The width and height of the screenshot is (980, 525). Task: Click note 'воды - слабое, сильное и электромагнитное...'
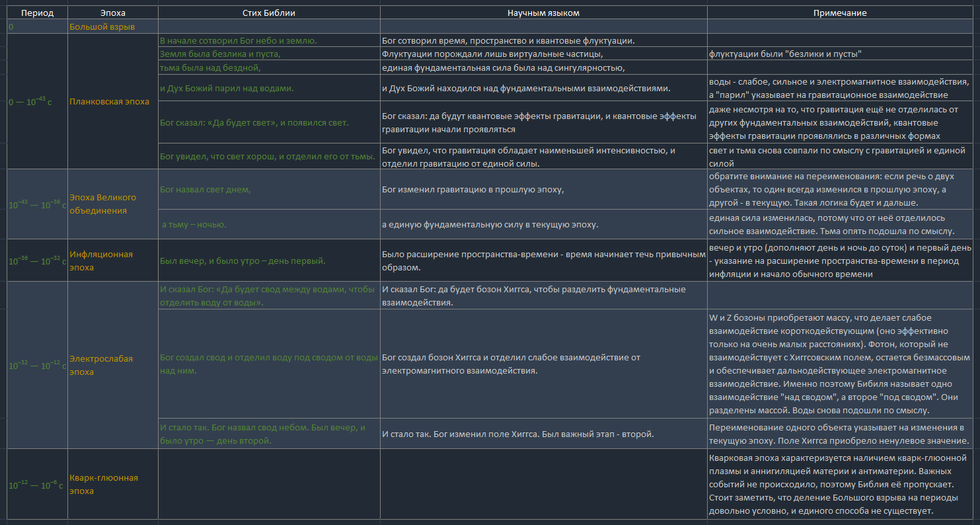coord(840,87)
